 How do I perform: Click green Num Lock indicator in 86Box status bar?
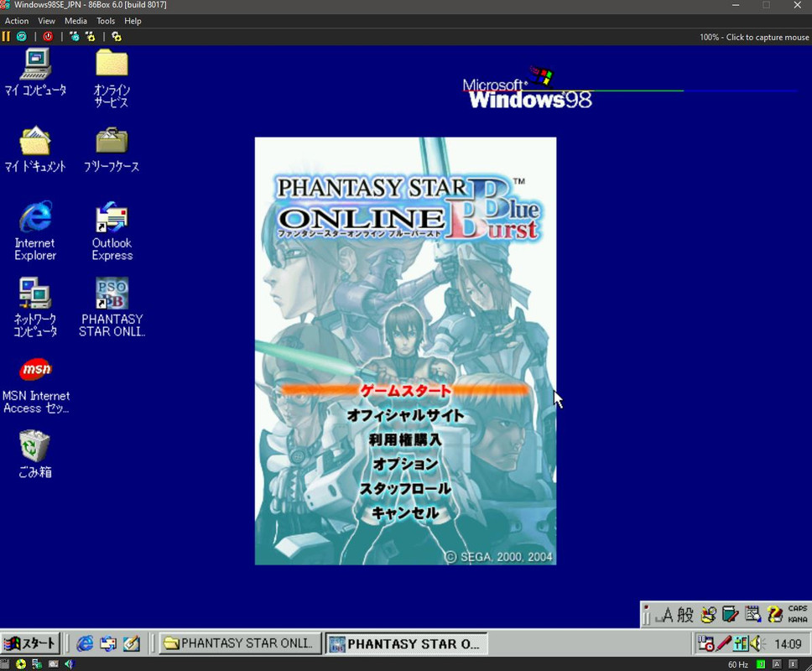pyautogui.click(x=761, y=664)
